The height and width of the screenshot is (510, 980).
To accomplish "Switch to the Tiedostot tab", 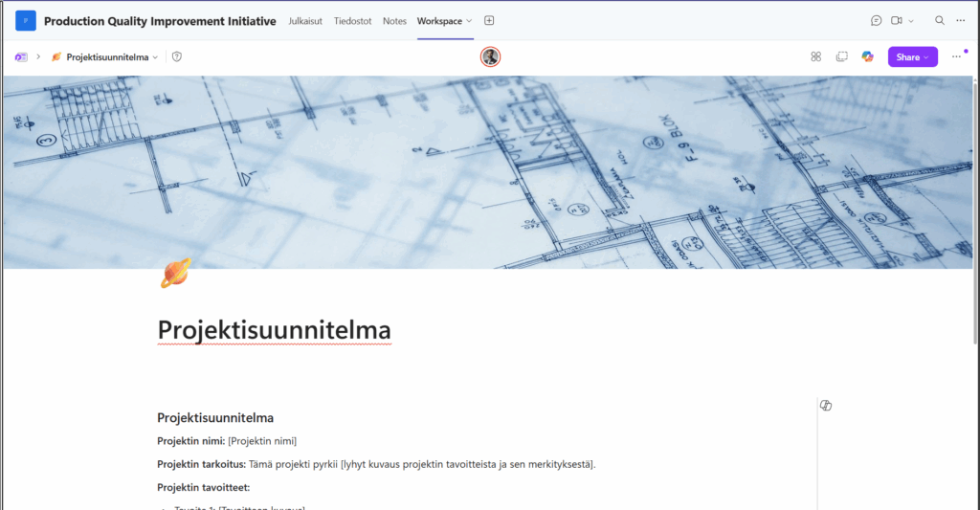I will [352, 21].
